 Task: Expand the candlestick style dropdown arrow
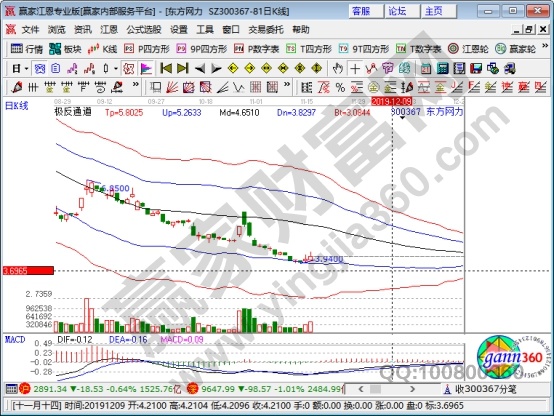tap(116, 68)
